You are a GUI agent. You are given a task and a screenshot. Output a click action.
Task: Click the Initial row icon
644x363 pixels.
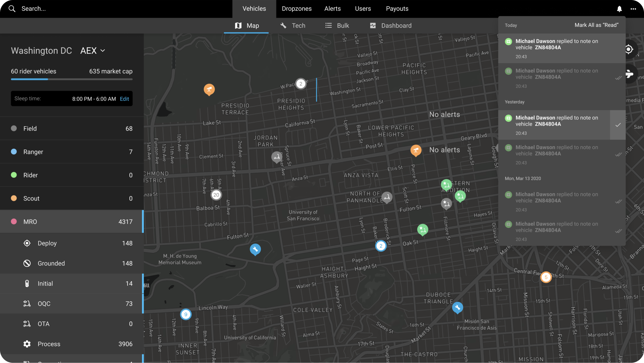[x=27, y=283]
